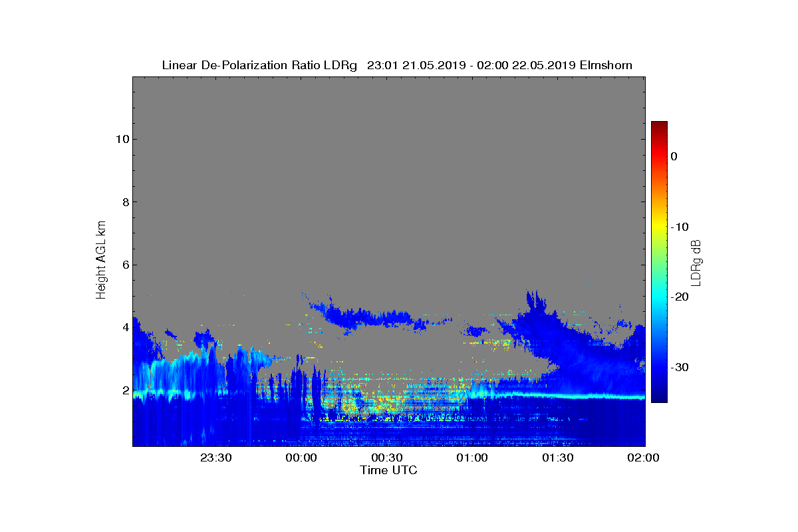Click the plot title Linear De-Polarization Ratio LDRg

pyautogui.click(x=260, y=65)
